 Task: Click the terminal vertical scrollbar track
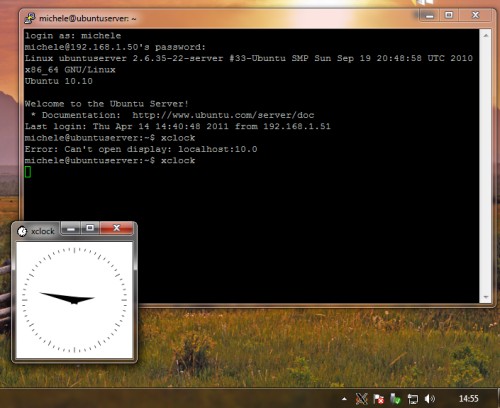[486, 166]
